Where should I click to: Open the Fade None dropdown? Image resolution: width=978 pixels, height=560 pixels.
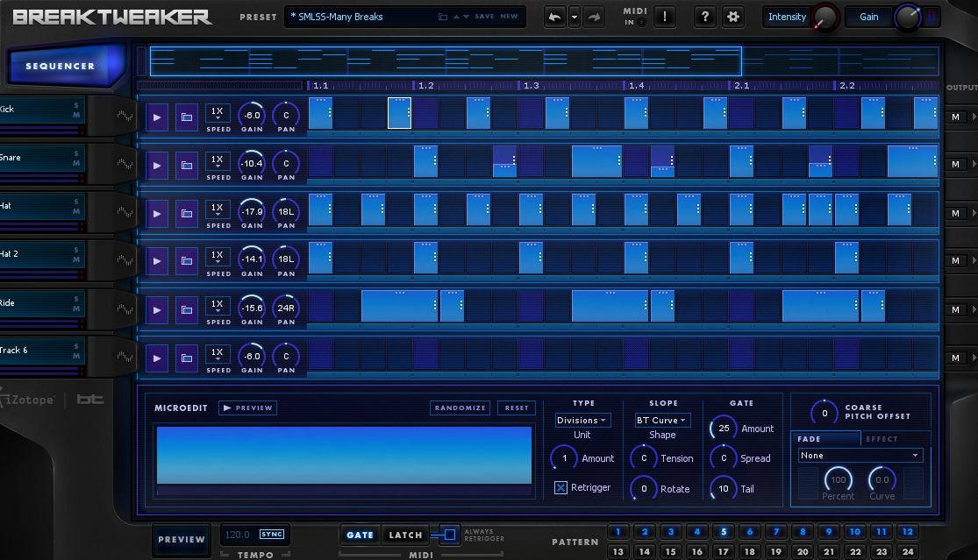click(860, 456)
